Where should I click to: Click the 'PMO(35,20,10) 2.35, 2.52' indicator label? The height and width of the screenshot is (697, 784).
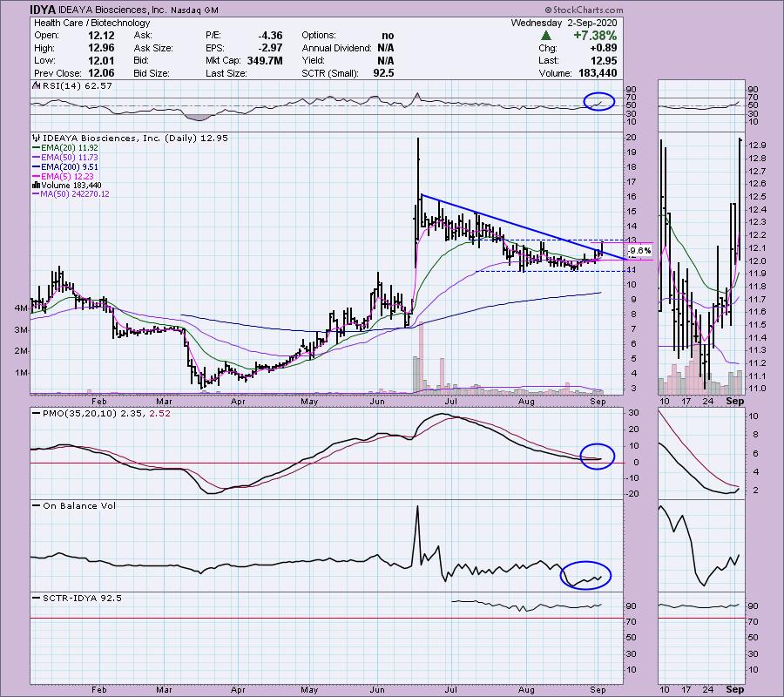[106, 414]
